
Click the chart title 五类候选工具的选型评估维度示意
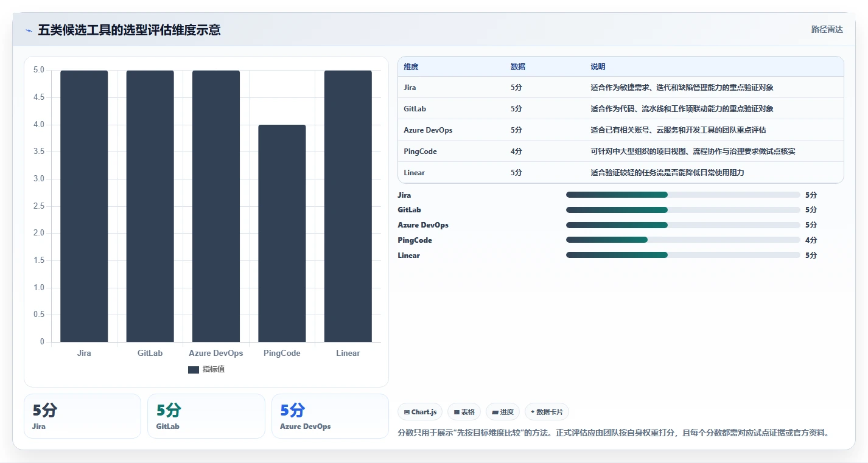[x=129, y=30]
